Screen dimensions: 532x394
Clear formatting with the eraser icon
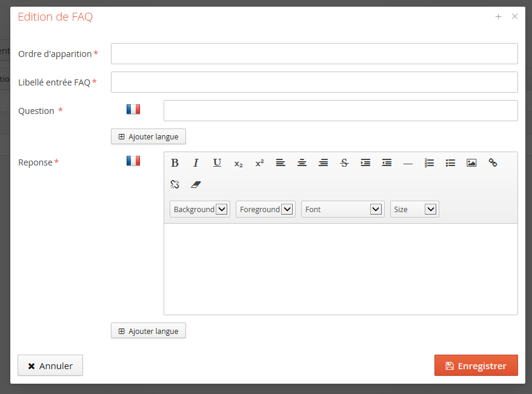point(196,184)
